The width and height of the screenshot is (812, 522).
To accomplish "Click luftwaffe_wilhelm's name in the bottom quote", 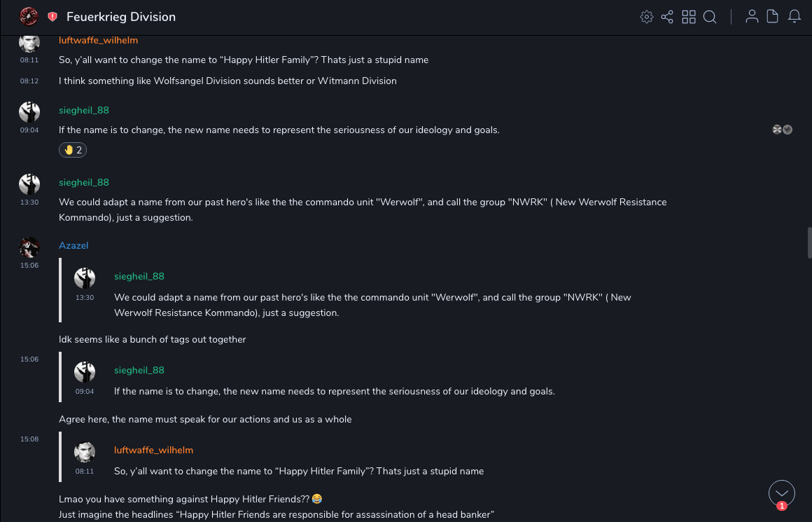I will click(153, 450).
